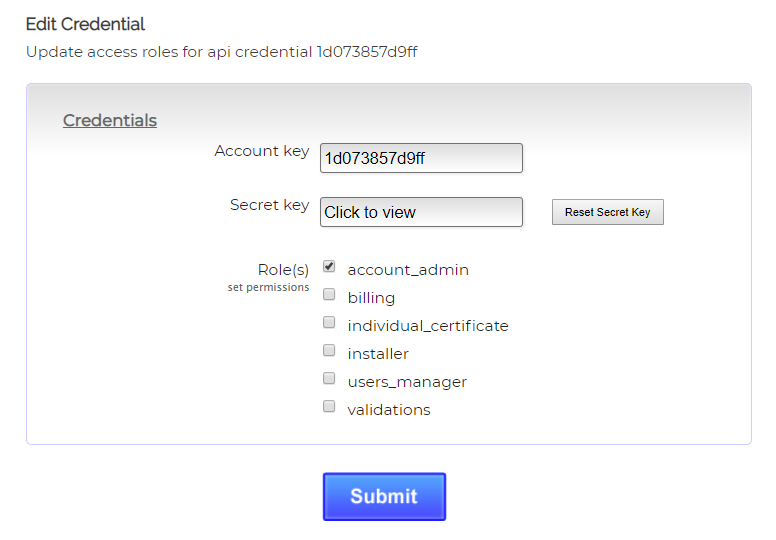Image resolution: width=776 pixels, height=540 pixels.
Task: Enable the billing role checkbox
Action: click(329, 295)
